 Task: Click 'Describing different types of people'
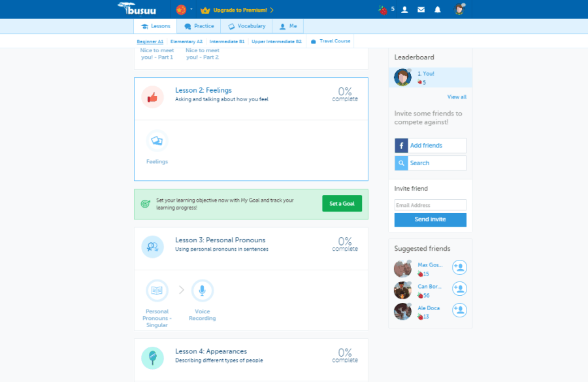pos(219,360)
